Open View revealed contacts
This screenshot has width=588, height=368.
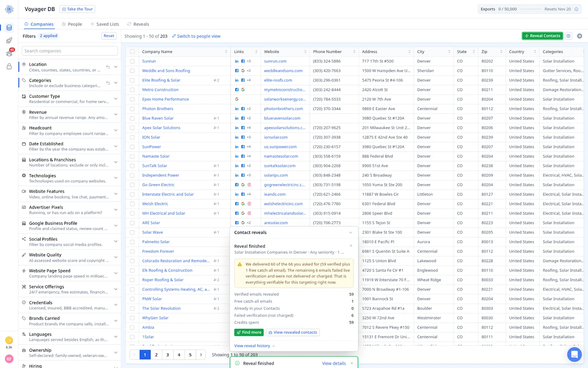click(x=293, y=333)
